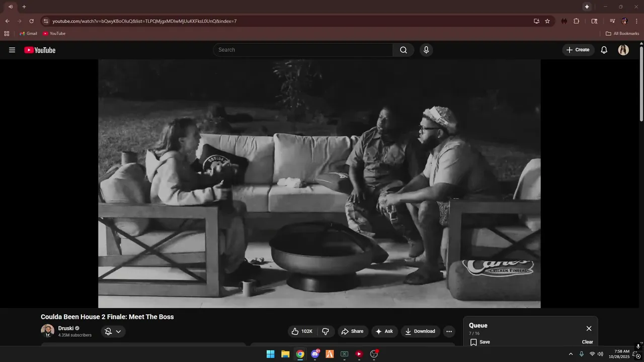Click the YouTube search magnifier button
644x362 pixels.
(404, 50)
